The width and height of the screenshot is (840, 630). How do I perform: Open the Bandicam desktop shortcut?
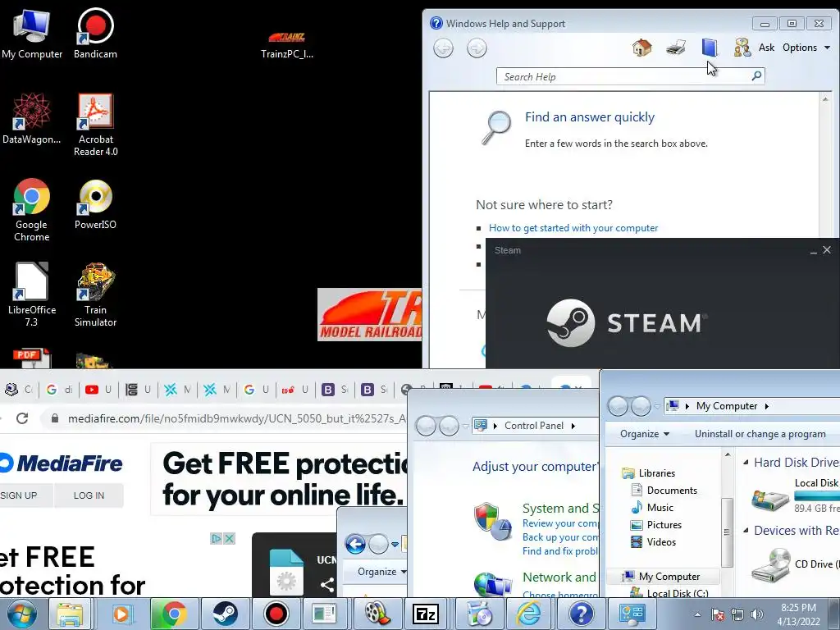tap(95, 33)
